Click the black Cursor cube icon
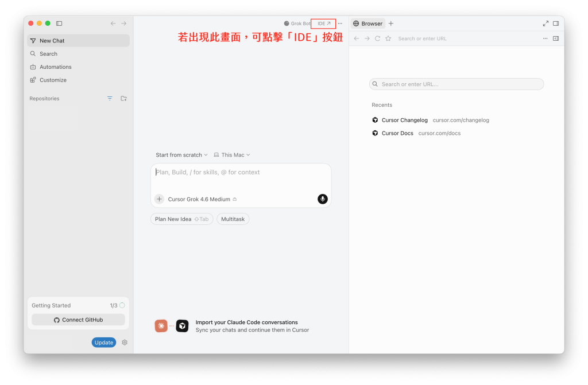The height and width of the screenshot is (385, 588). [182, 326]
